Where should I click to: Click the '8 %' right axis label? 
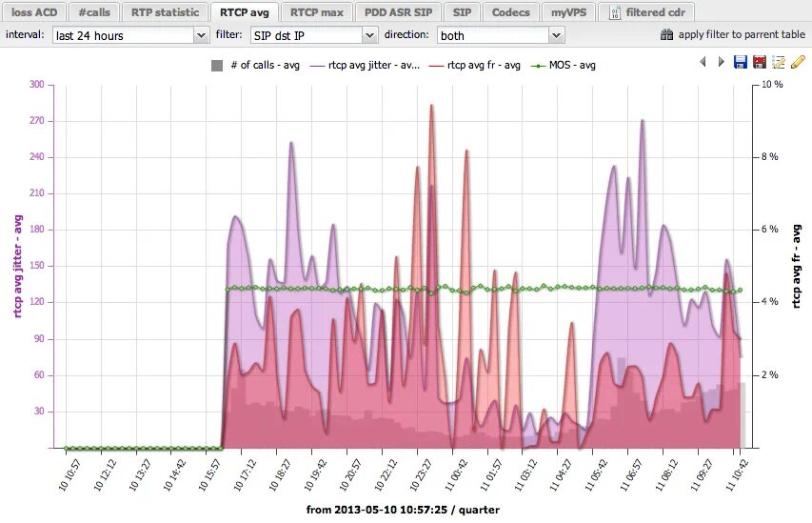pyautogui.click(x=769, y=156)
